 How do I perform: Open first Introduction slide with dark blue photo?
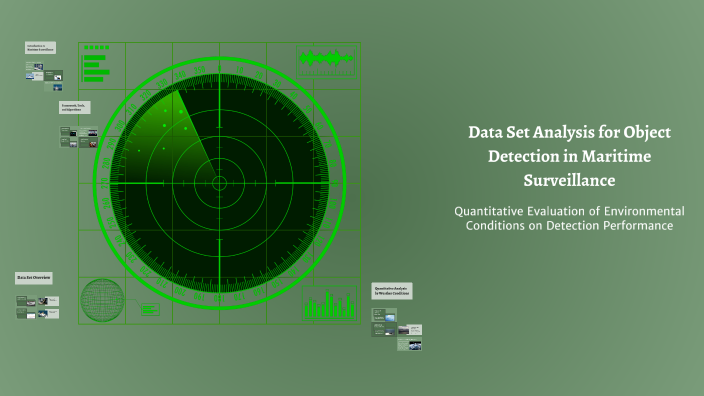pos(34,66)
